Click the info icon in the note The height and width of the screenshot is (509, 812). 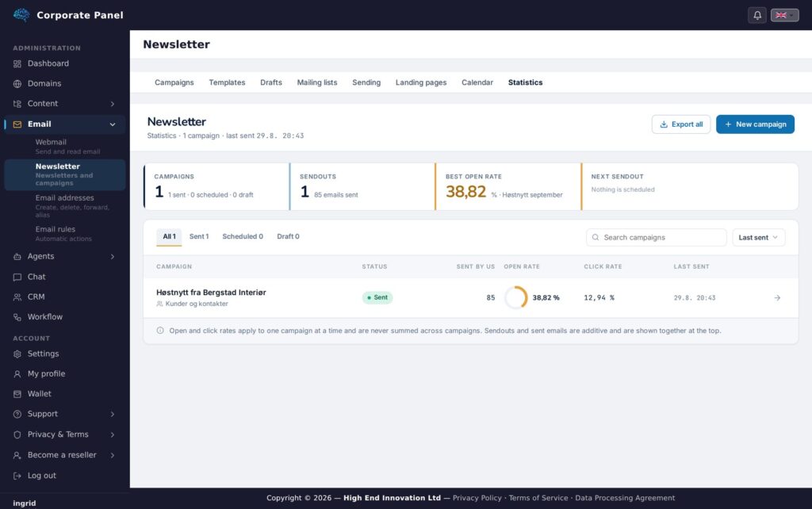click(160, 331)
